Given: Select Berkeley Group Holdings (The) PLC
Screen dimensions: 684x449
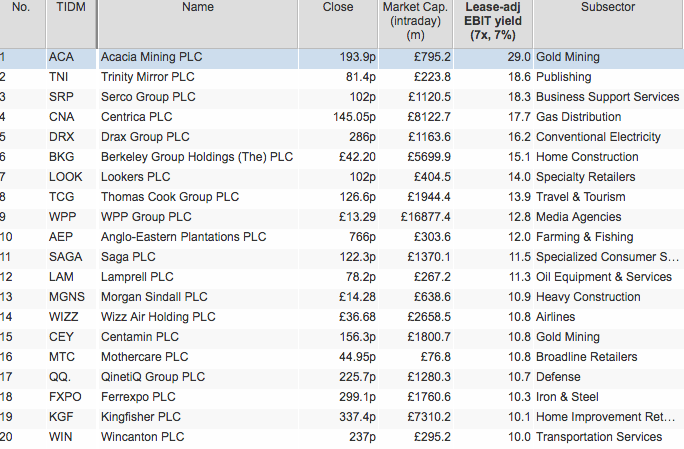Looking at the screenshot, I should [x=197, y=157].
